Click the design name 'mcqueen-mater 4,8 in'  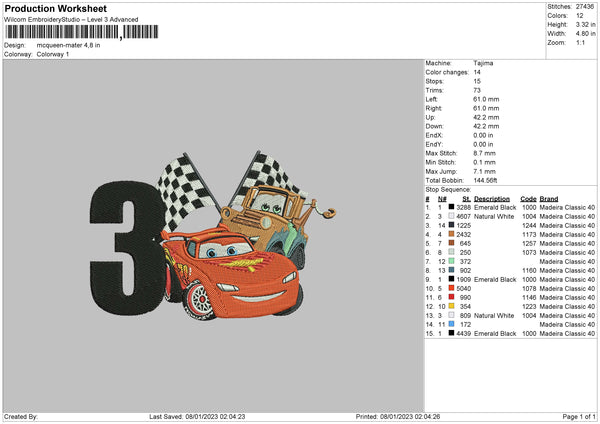(68, 45)
